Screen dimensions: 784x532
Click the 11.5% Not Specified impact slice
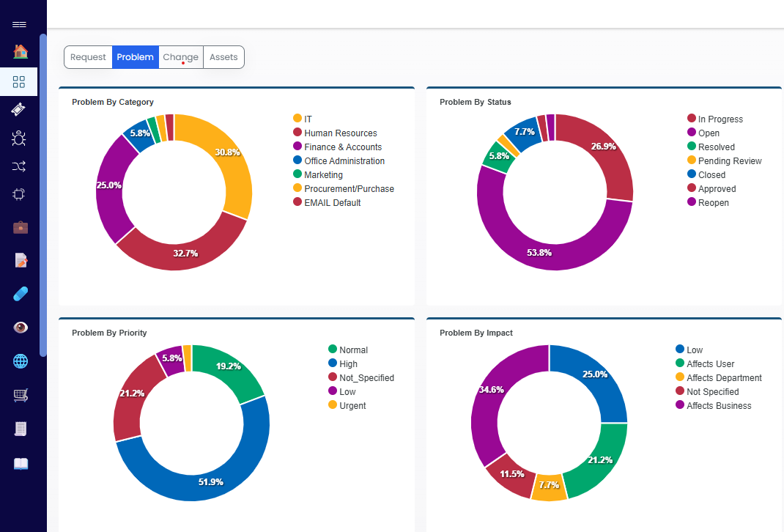[512, 474]
